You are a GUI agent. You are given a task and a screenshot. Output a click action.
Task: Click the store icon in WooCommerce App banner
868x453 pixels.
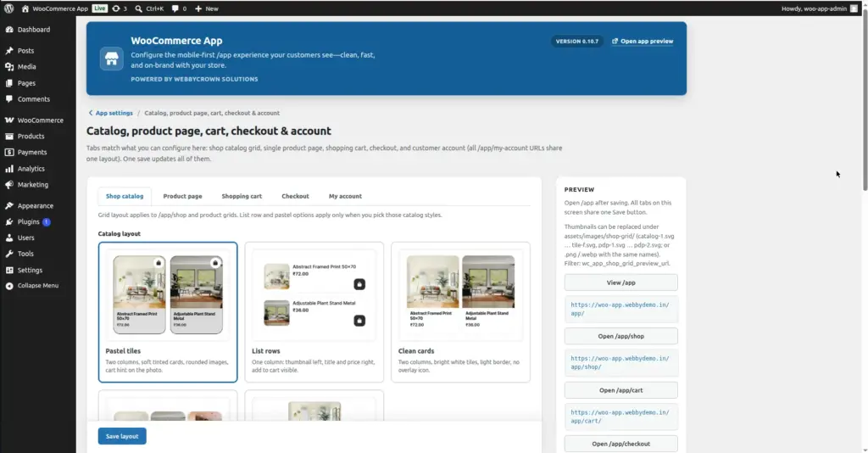(x=112, y=59)
